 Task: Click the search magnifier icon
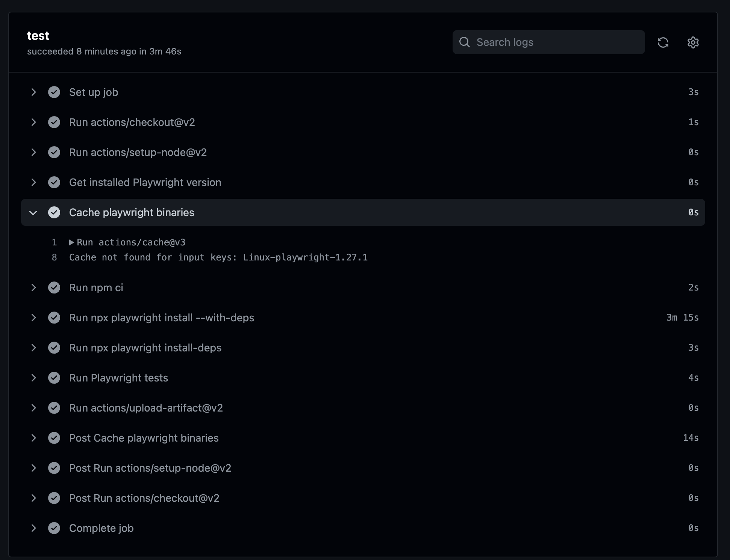(x=465, y=42)
